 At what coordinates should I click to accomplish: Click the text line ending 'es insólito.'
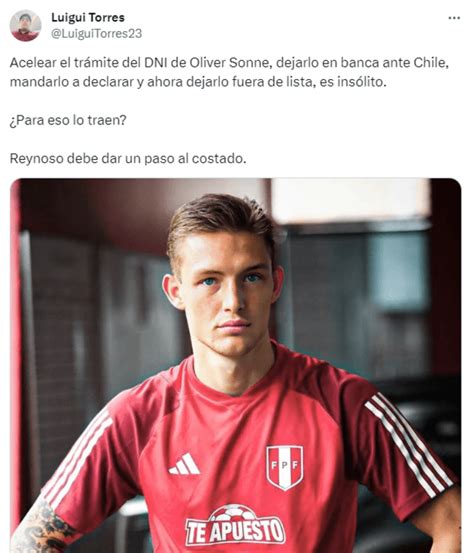coord(198,82)
